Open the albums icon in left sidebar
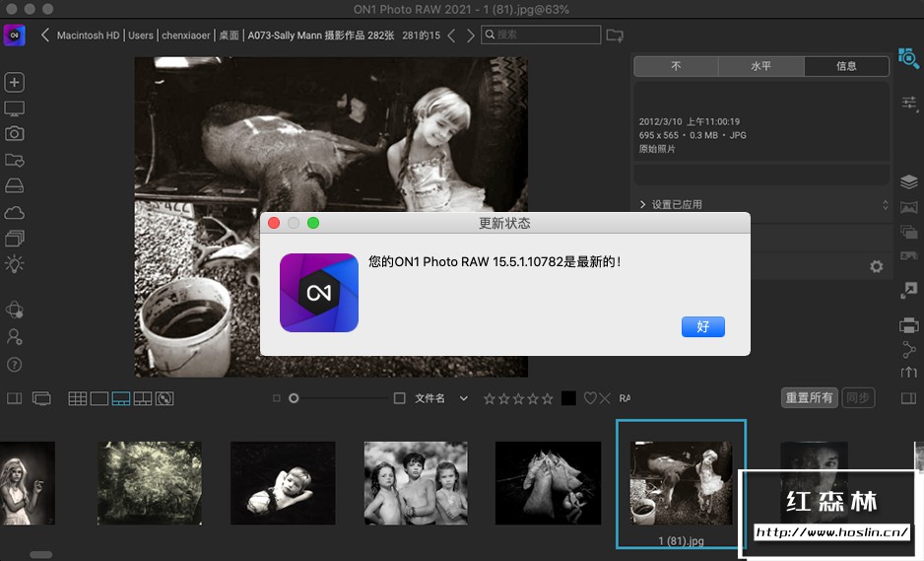 [14, 239]
